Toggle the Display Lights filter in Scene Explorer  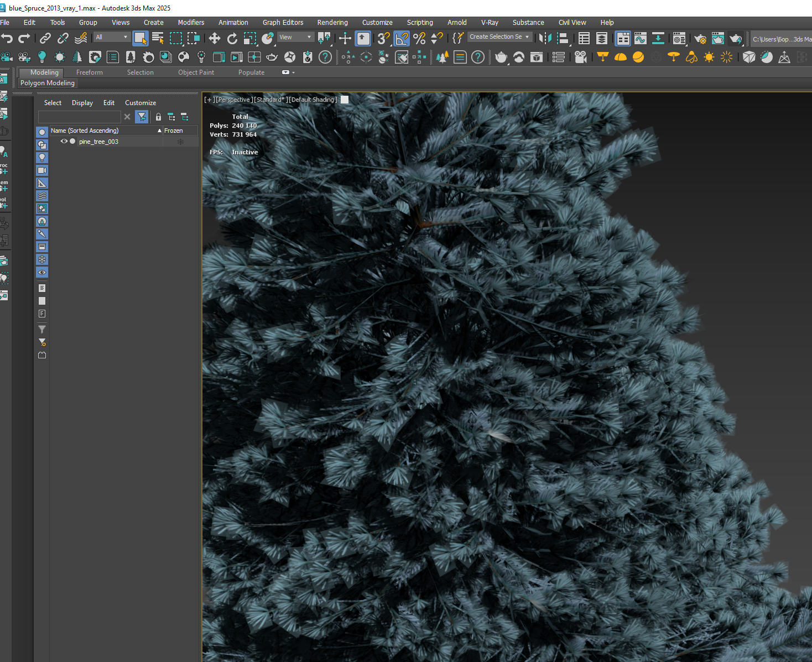click(x=42, y=158)
